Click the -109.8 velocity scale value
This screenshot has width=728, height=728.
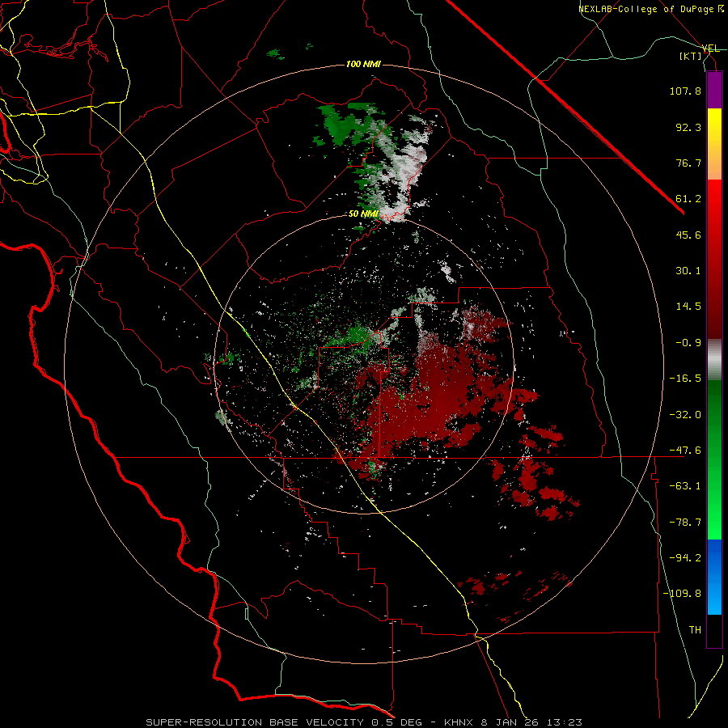point(682,594)
